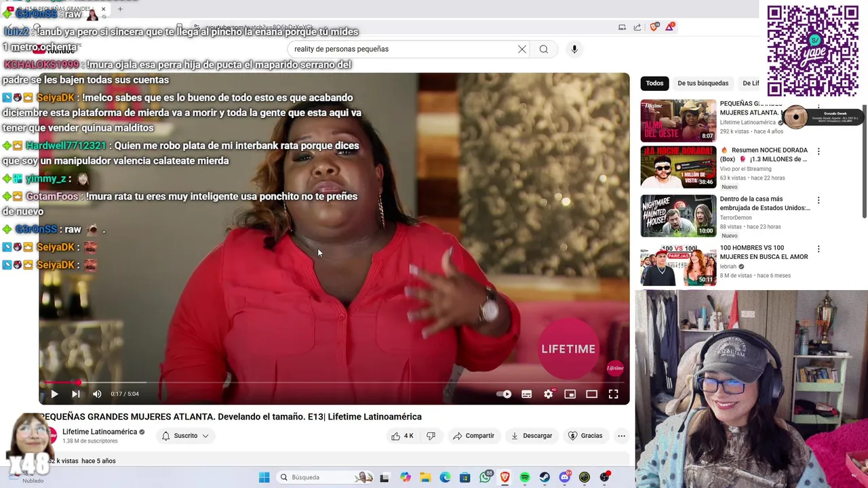
Task: Open Windows Start menu
Action: point(264,477)
